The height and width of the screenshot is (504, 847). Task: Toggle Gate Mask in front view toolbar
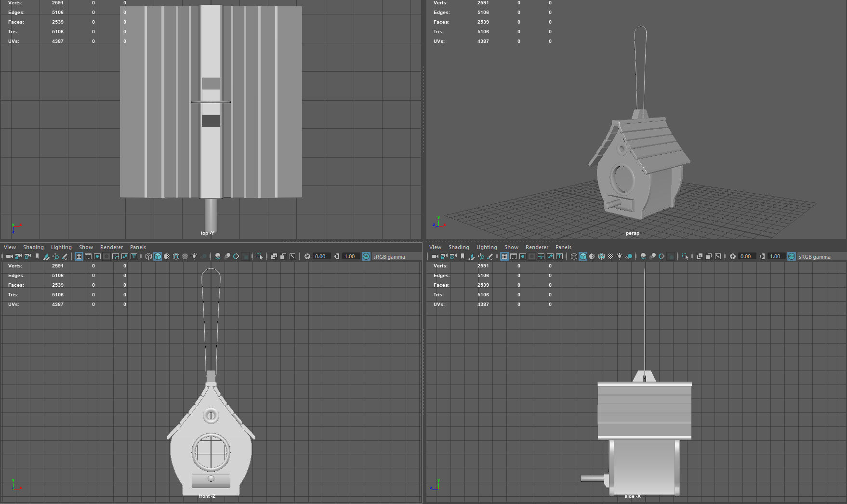coord(106,256)
